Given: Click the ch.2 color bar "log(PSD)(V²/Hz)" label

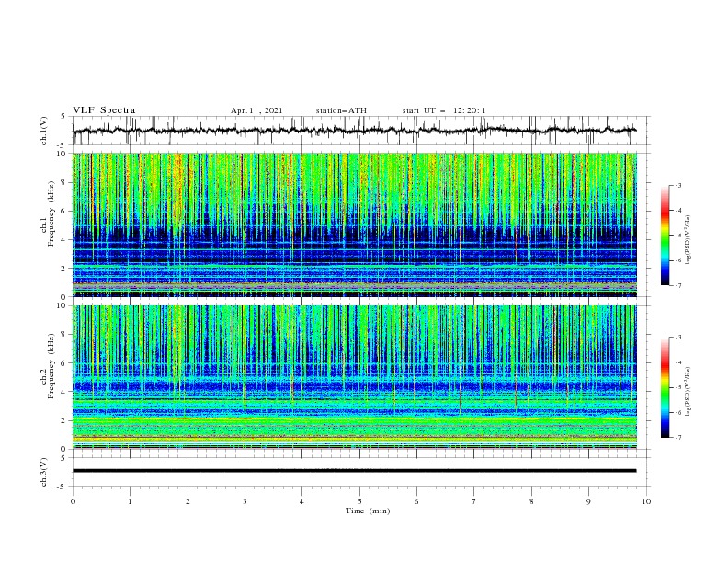Looking at the screenshot, I should [688, 392].
